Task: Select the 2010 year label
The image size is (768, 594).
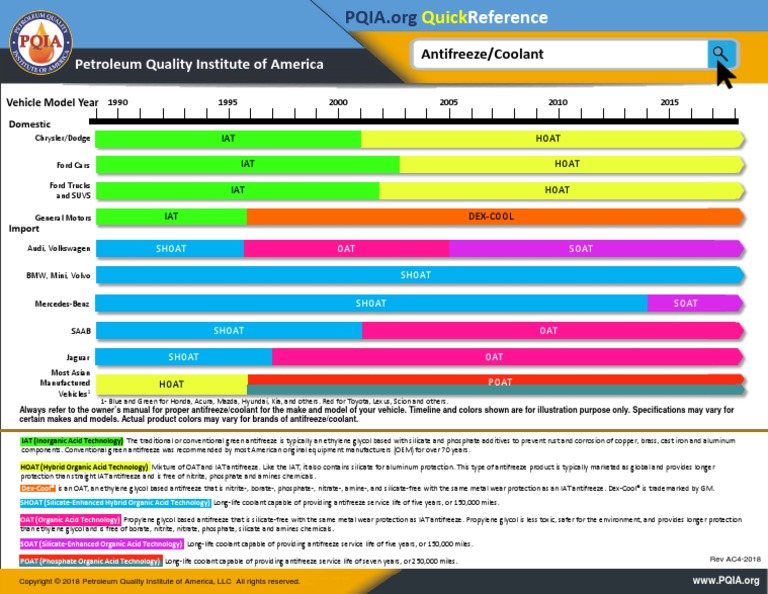Action: [x=558, y=102]
